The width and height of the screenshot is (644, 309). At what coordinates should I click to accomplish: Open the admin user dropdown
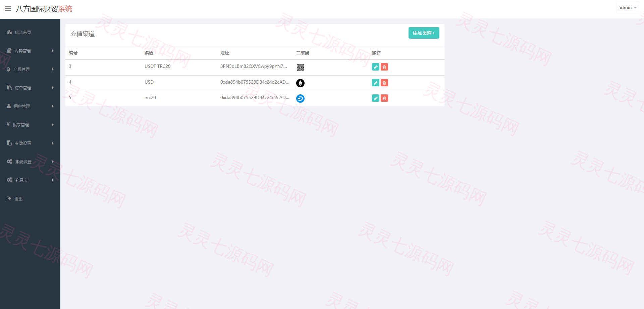tap(627, 7)
